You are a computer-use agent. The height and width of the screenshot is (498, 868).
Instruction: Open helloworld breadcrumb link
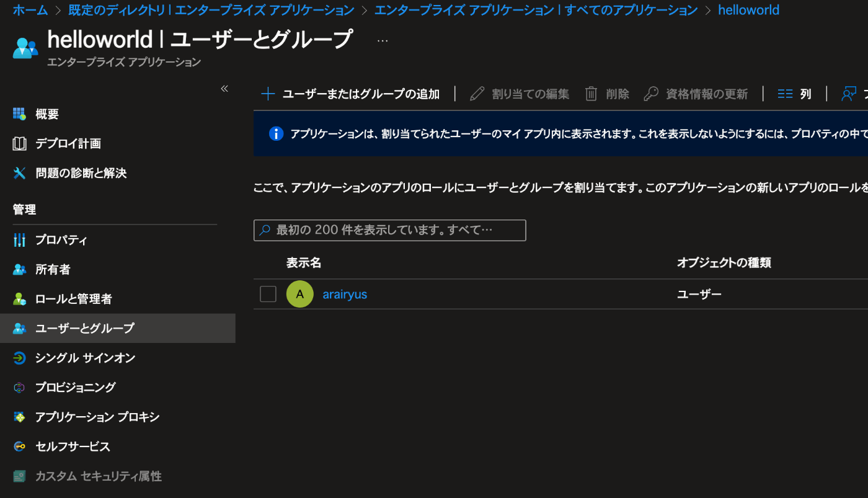pos(748,10)
